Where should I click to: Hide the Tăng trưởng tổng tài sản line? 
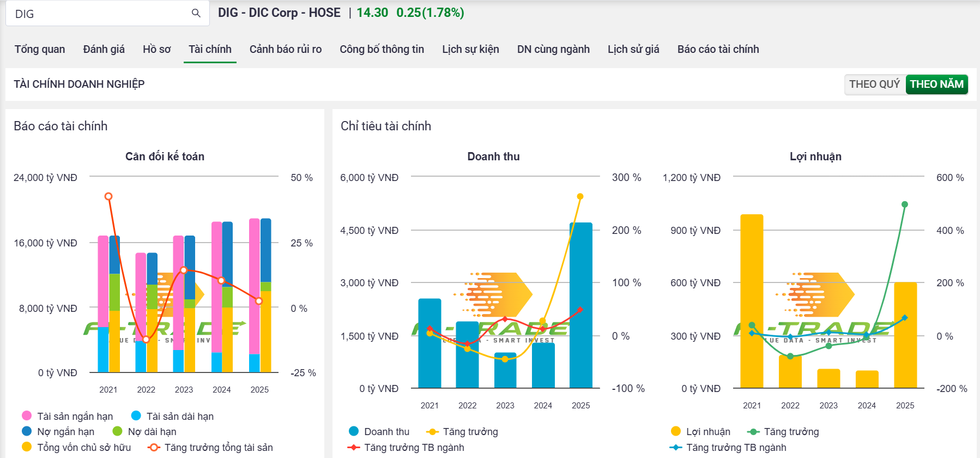(154, 447)
